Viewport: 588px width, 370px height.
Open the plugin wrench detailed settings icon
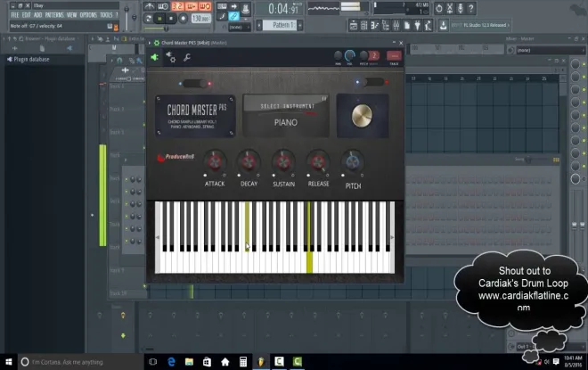(187, 57)
